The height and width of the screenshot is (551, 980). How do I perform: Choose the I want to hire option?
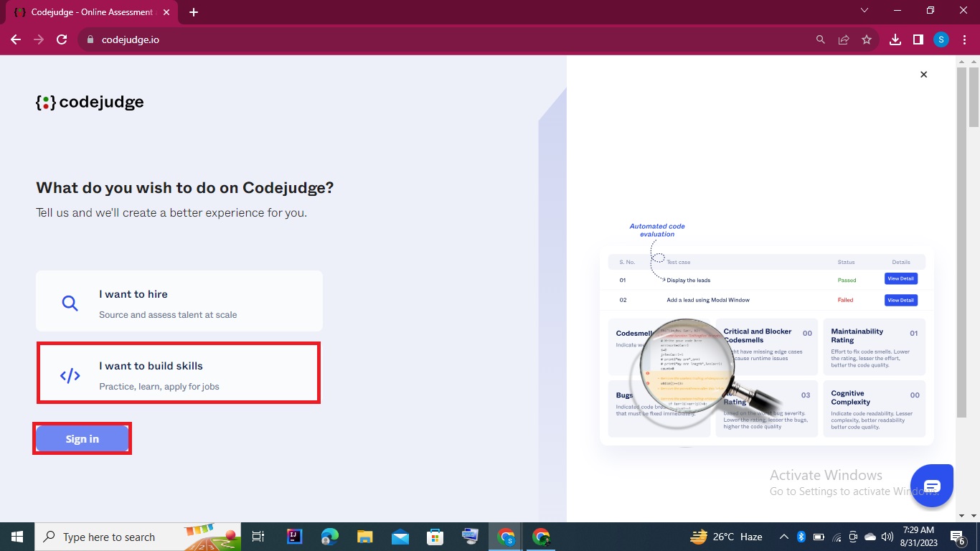coord(179,301)
